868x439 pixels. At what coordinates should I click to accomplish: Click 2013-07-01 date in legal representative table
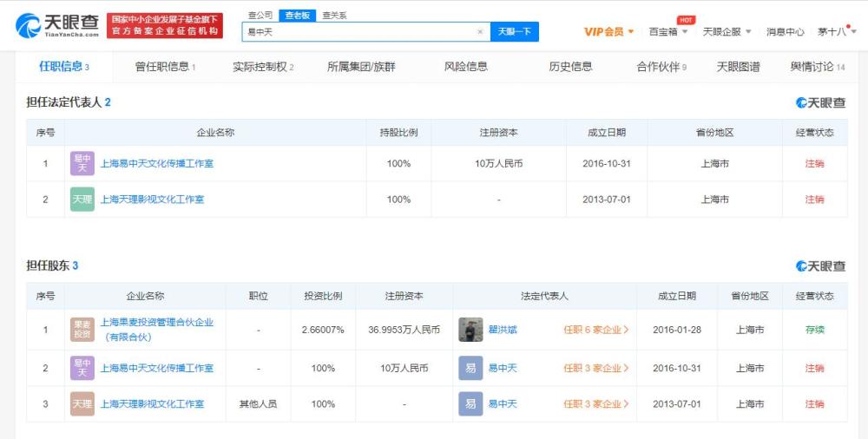pyautogui.click(x=607, y=200)
